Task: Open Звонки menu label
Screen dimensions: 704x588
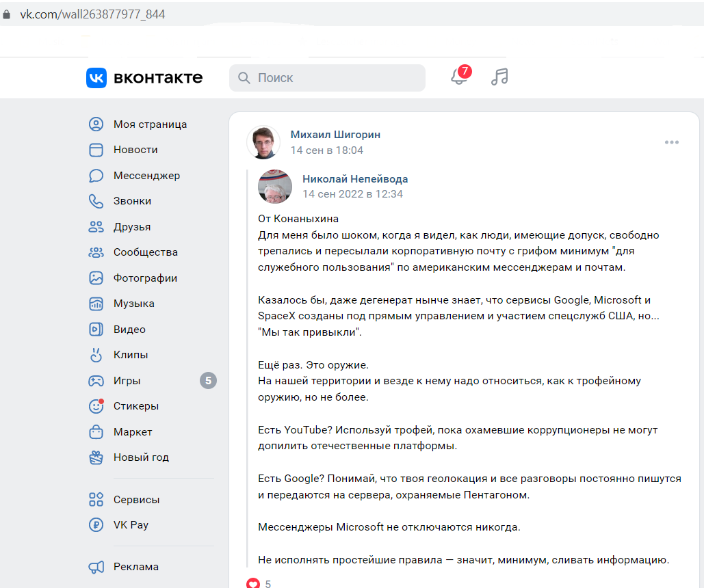Action: click(x=133, y=201)
